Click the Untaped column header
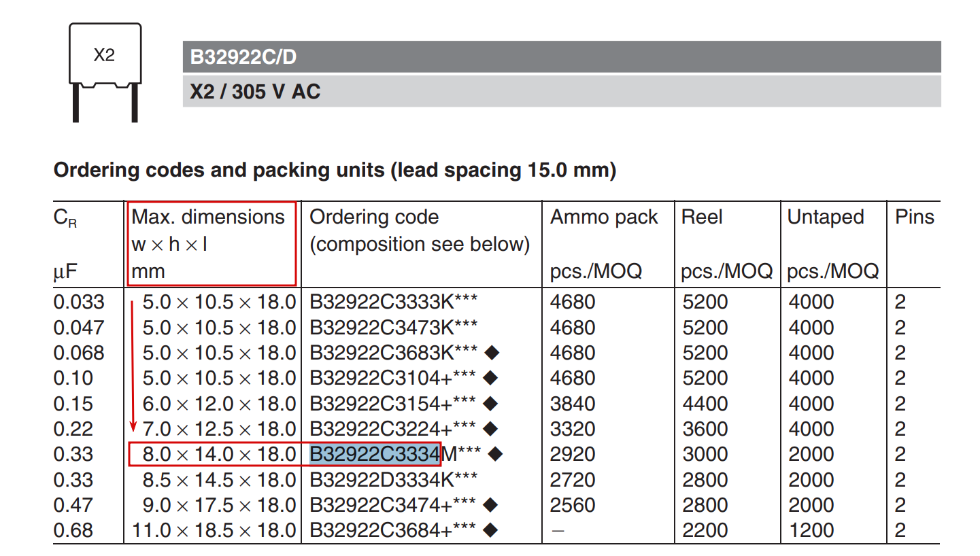 [x=825, y=218]
